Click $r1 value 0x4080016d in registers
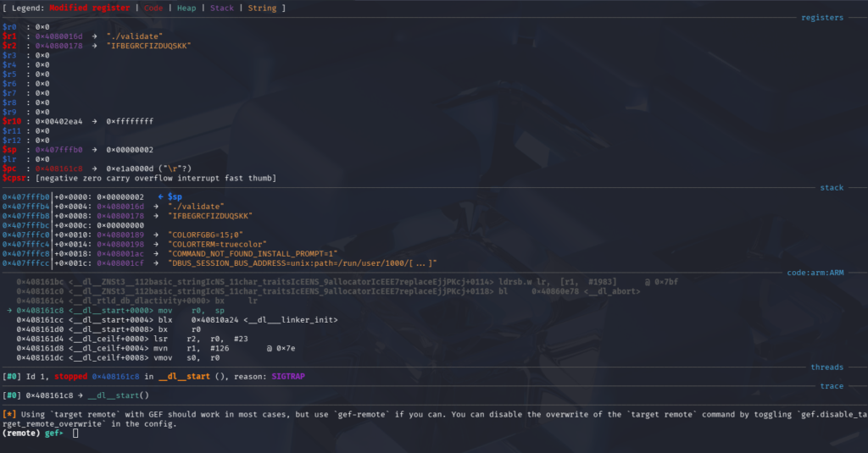This screenshot has height=453, width=868. 58,36
